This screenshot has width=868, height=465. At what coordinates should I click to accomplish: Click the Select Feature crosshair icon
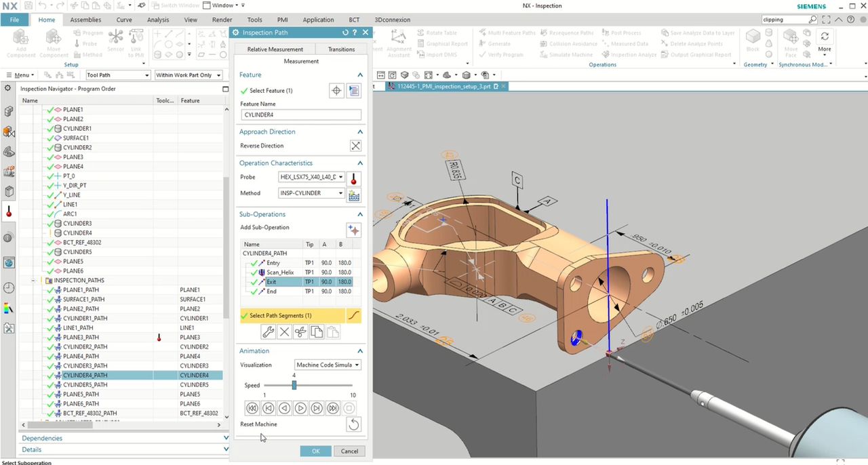[x=336, y=91]
